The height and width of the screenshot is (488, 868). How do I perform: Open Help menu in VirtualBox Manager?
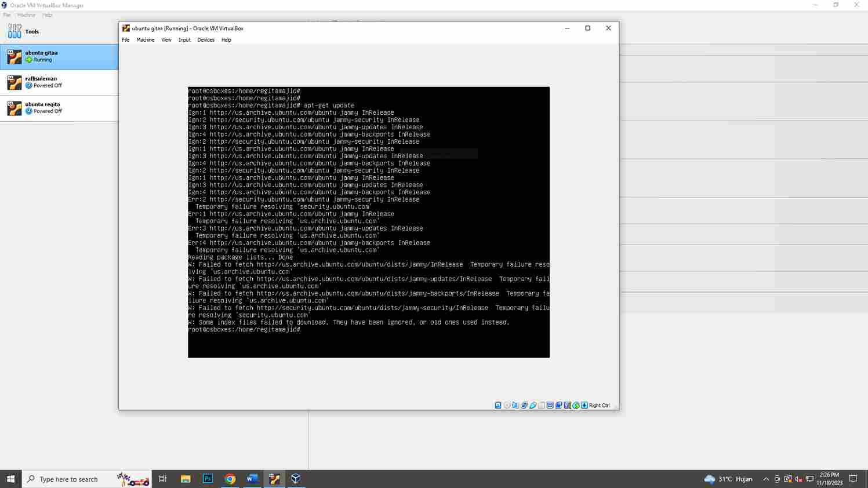[x=47, y=15]
